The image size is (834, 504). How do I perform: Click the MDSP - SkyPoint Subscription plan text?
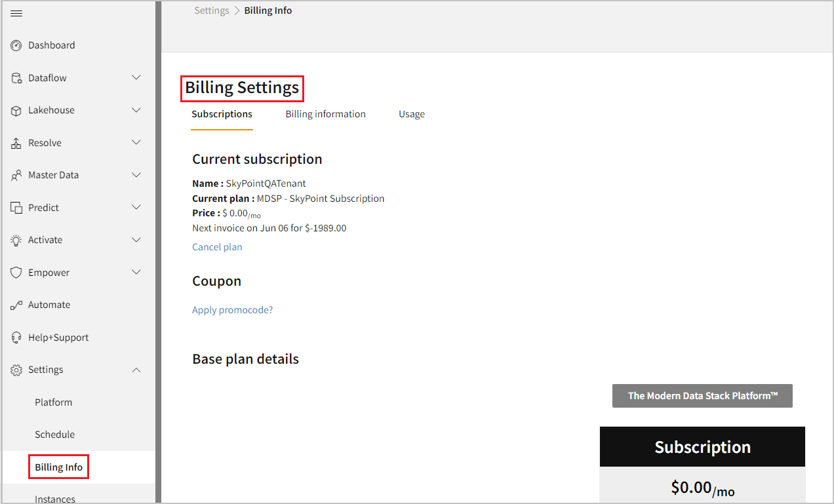[321, 199]
